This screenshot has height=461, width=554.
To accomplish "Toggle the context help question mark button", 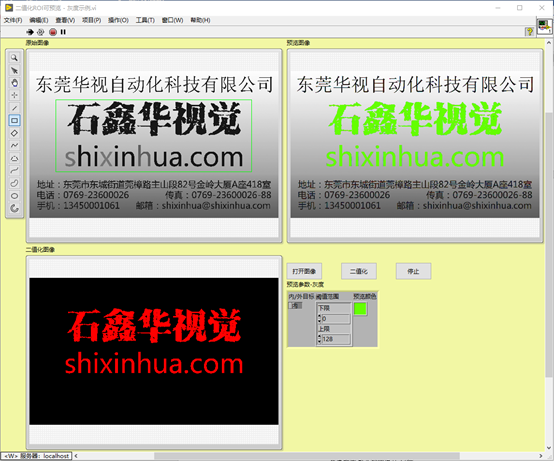I will point(529,31).
